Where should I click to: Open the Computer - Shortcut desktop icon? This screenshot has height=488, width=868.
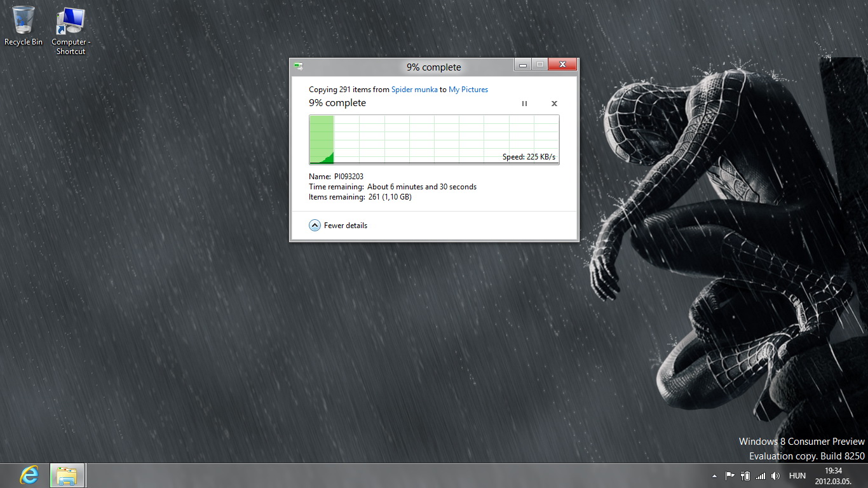point(71,31)
